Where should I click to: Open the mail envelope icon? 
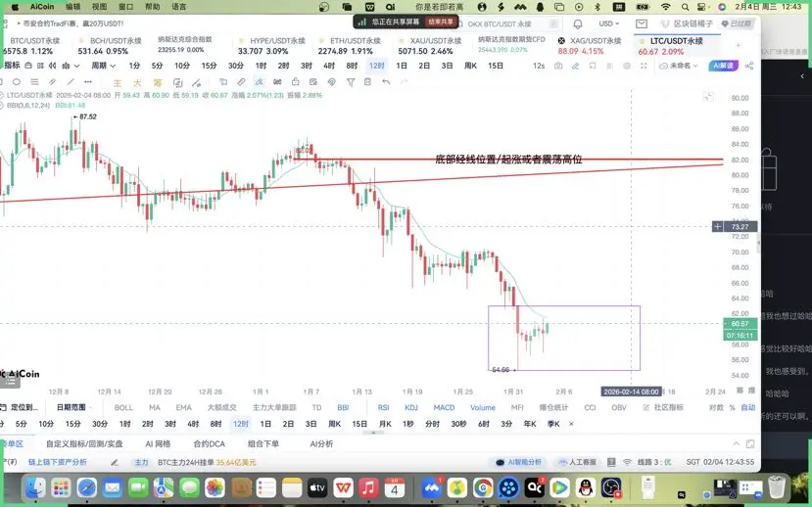(x=642, y=23)
